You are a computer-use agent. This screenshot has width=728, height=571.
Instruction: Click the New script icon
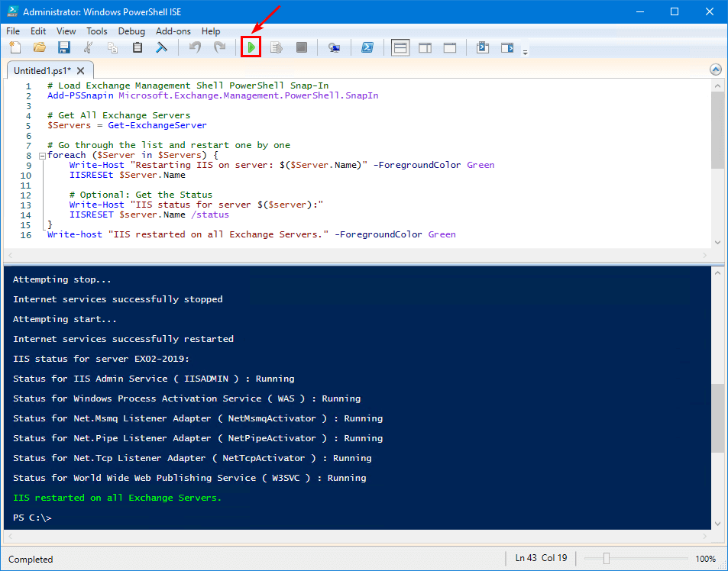[15, 47]
